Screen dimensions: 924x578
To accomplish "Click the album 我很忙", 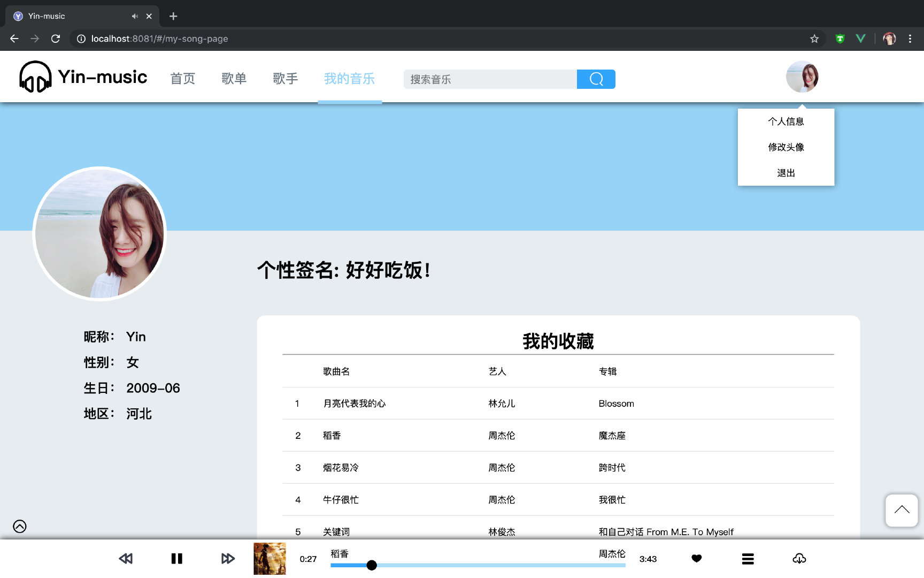I will (x=612, y=500).
